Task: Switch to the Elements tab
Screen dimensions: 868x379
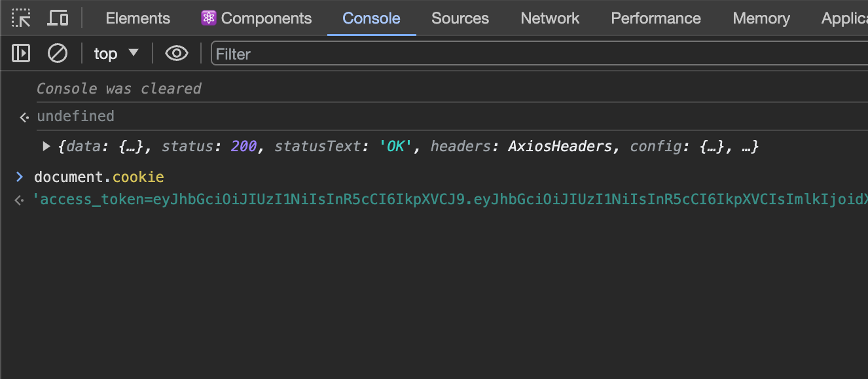Action: (x=137, y=18)
